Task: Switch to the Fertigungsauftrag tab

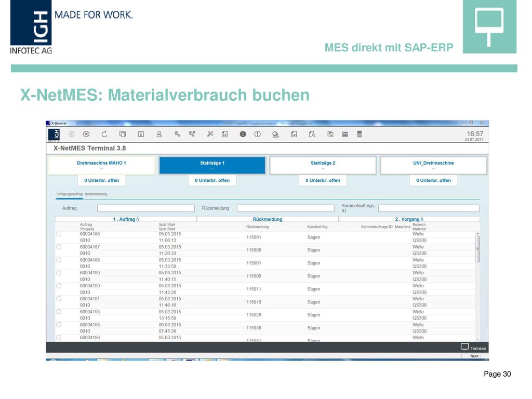Action: click(69, 194)
